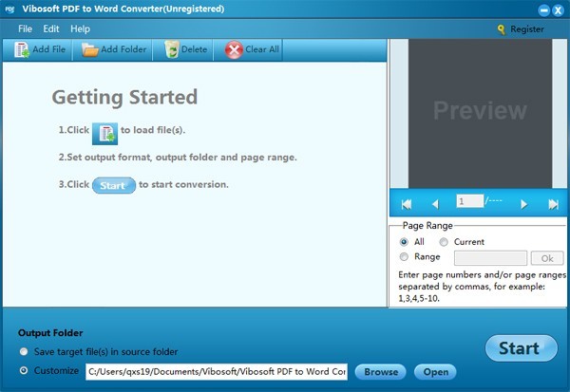Jump to first preview page
Screen dimensions: 570x392
[406, 204]
